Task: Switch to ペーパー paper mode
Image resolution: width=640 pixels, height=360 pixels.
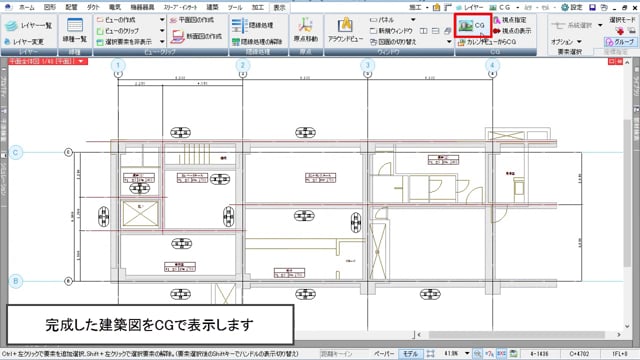Action: (384, 353)
